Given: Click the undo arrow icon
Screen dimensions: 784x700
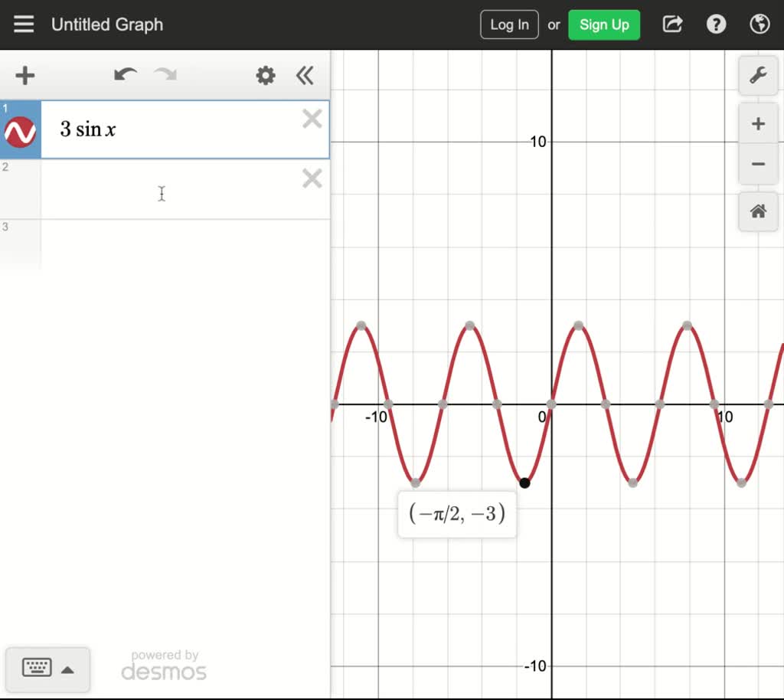Looking at the screenshot, I should 125,75.
